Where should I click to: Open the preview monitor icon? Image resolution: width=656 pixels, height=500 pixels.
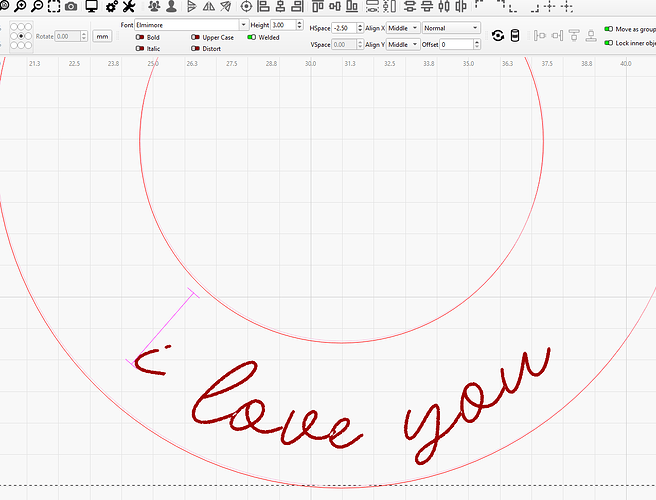pyautogui.click(x=91, y=6)
